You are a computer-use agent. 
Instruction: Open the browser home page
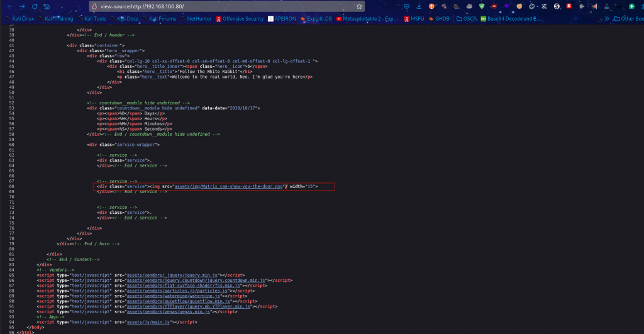pos(47,6)
